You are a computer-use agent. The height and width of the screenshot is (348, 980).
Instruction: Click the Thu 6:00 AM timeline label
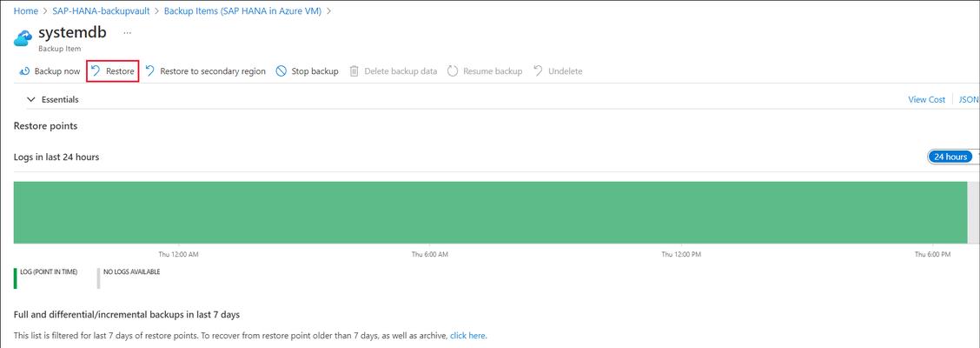pyautogui.click(x=429, y=255)
